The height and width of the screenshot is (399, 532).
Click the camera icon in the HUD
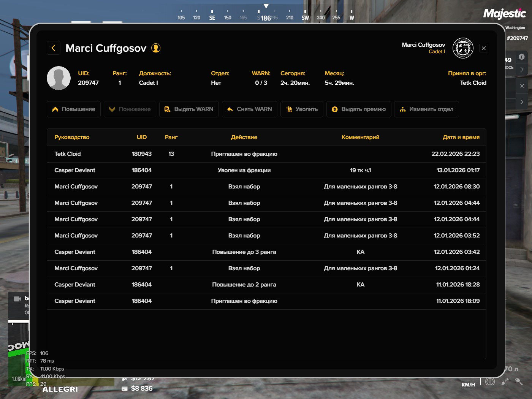click(x=17, y=299)
